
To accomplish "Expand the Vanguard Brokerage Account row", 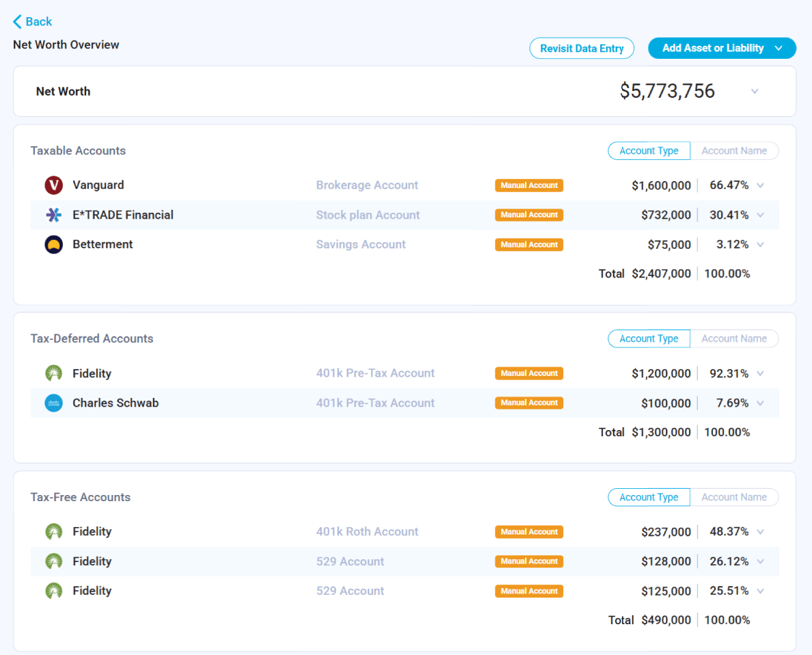I will (x=760, y=185).
